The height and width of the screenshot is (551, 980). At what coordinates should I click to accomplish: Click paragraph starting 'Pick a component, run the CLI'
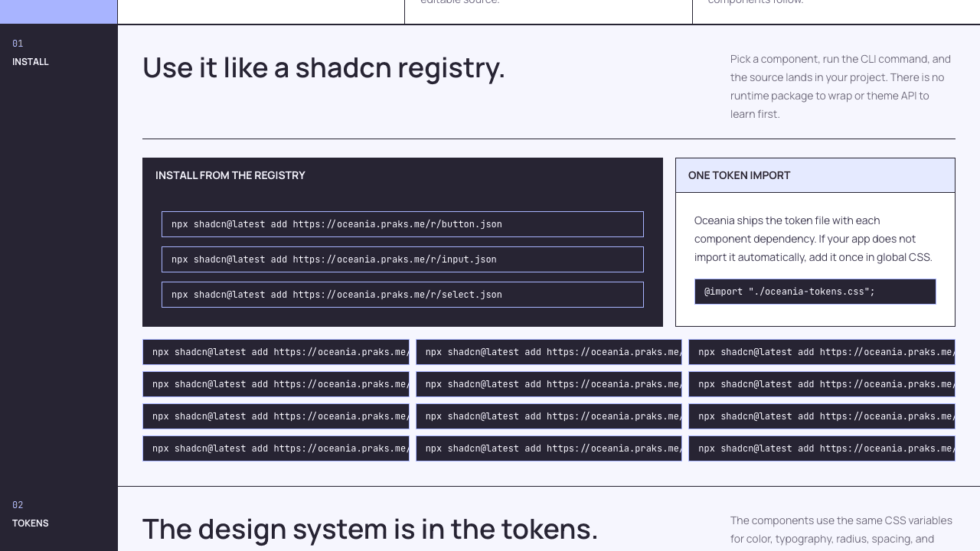(x=842, y=86)
